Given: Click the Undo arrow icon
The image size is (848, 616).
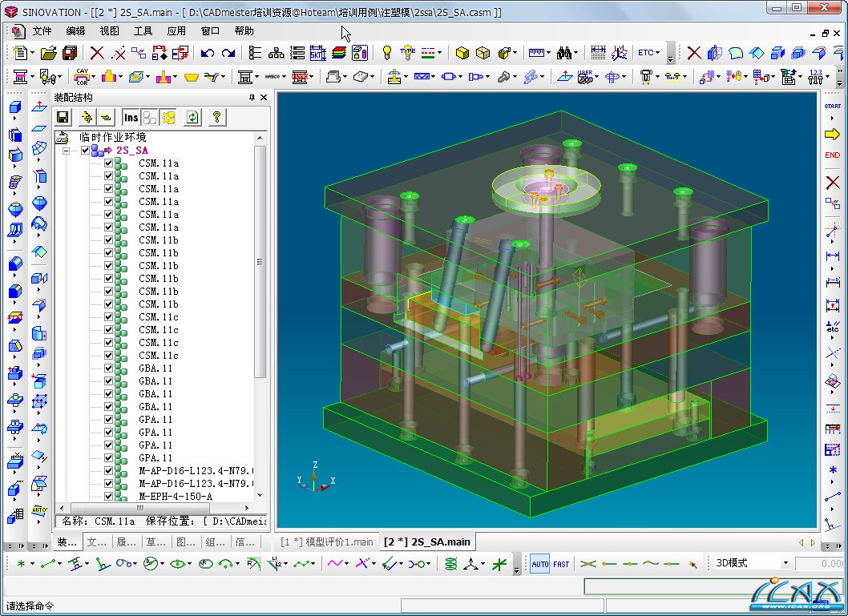Looking at the screenshot, I should pyautogui.click(x=208, y=53).
